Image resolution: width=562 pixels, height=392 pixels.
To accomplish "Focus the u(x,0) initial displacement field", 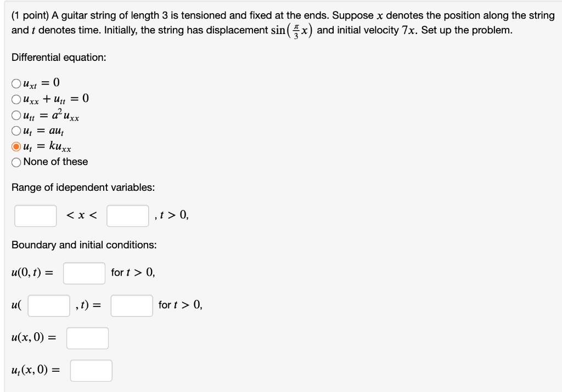I will tap(87, 338).
